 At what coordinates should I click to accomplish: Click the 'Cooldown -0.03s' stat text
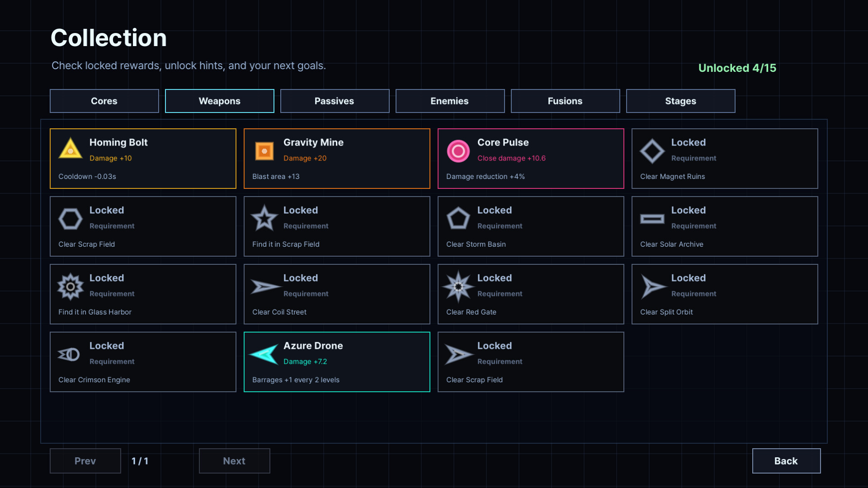point(87,177)
